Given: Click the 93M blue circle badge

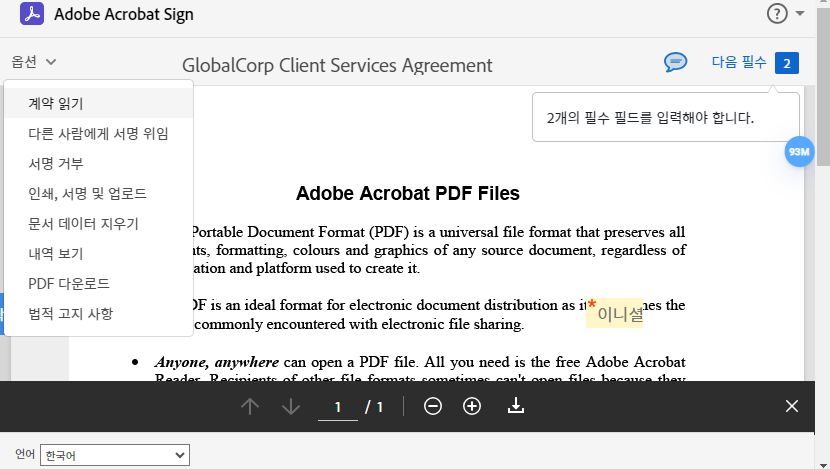Looking at the screenshot, I should [x=799, y=152].
